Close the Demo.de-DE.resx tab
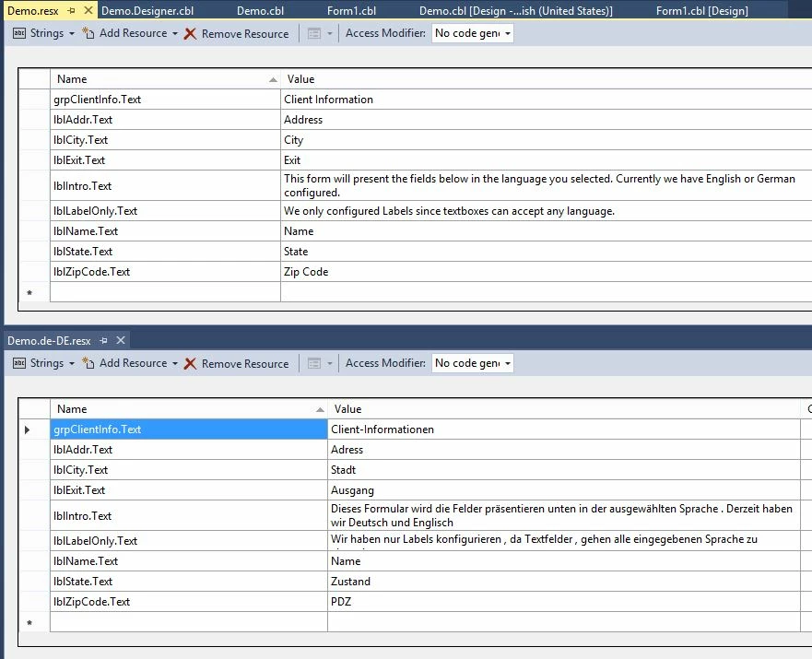Image resolution: width=812 pixels, height=659 pixels. [x=121, y=341]
